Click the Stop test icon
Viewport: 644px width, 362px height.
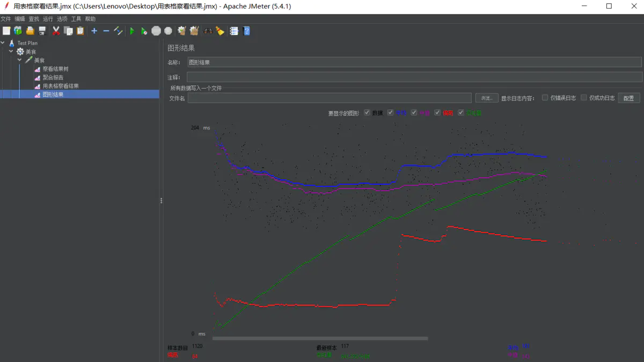(156, 31)
